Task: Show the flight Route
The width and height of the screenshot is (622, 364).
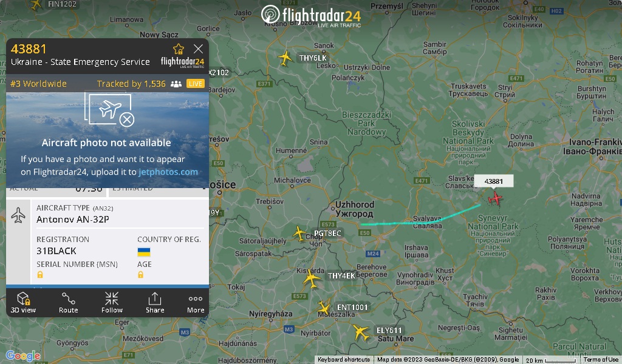Action: (x=68, y=303)
